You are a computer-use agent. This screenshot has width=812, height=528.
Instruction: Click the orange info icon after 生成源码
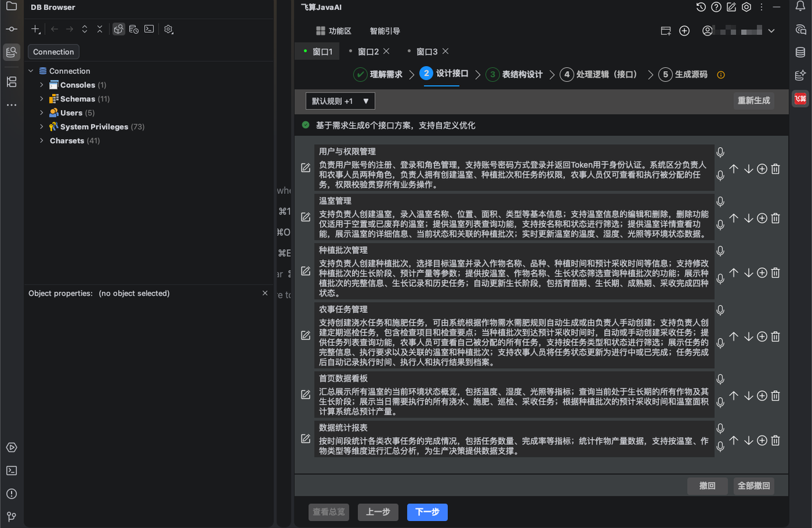click(x=721, y=75)
